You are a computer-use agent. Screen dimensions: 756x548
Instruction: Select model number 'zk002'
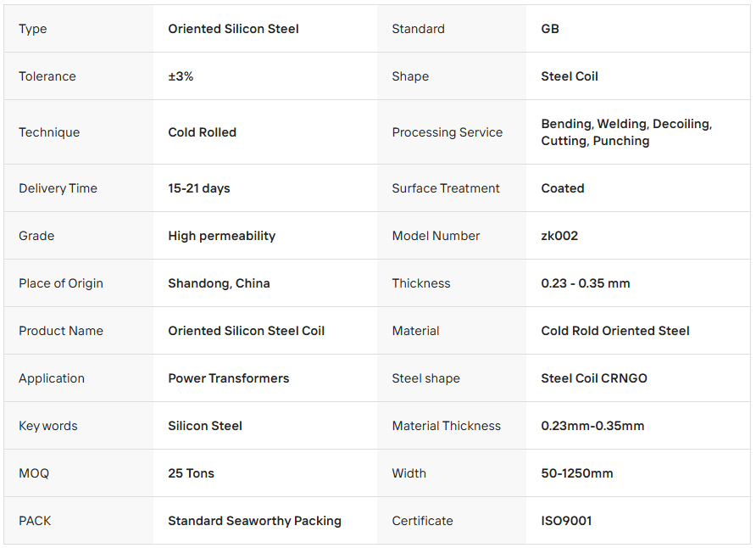tap(559, 236)
